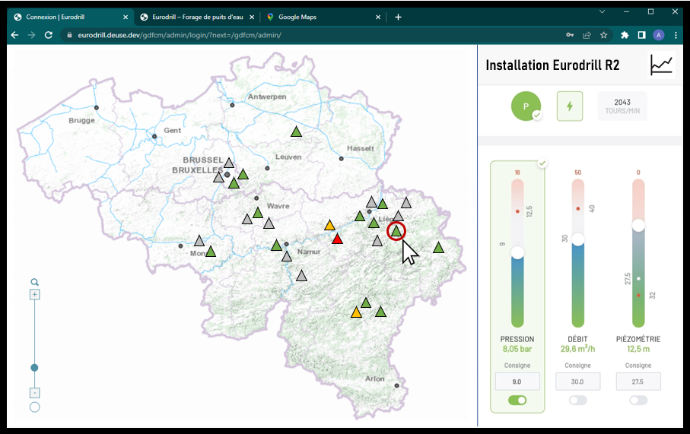
Task: Enable the Piézométrie consigne toggle
Action: (x=638, y=400)
